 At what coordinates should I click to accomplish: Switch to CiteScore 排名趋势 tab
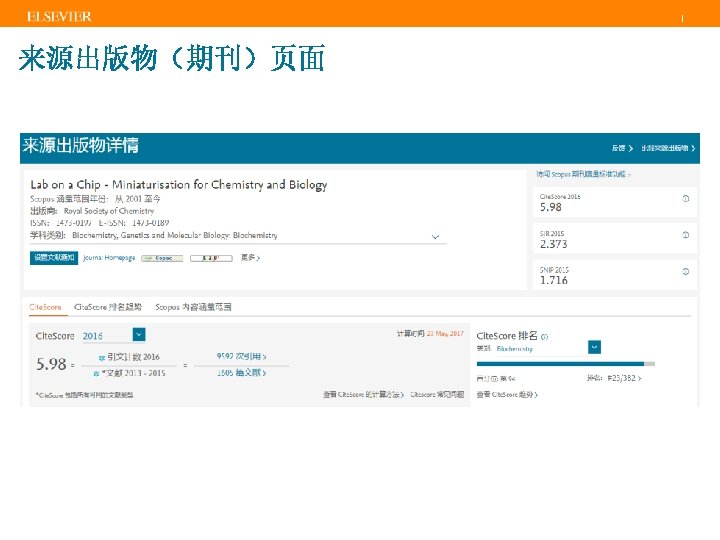click(108, 307)
